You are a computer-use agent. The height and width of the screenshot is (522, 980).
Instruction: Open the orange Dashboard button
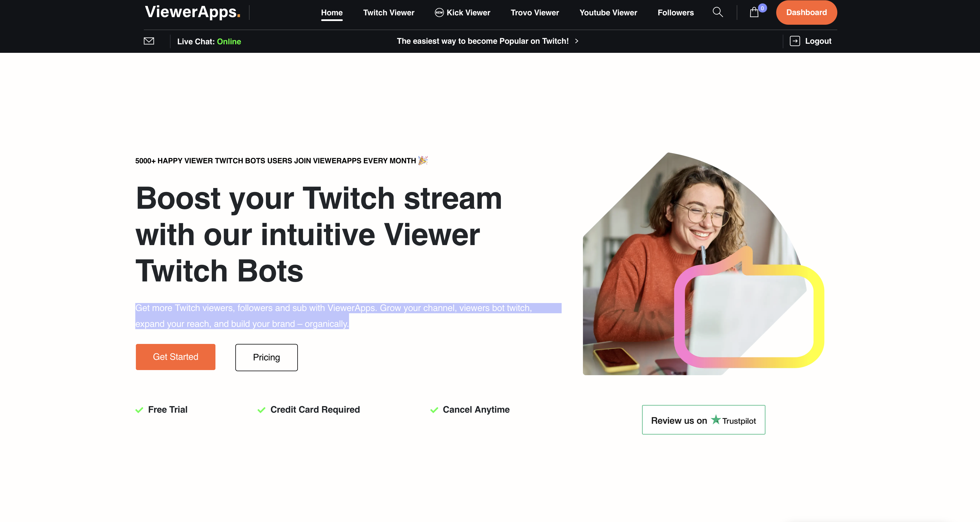806,12
